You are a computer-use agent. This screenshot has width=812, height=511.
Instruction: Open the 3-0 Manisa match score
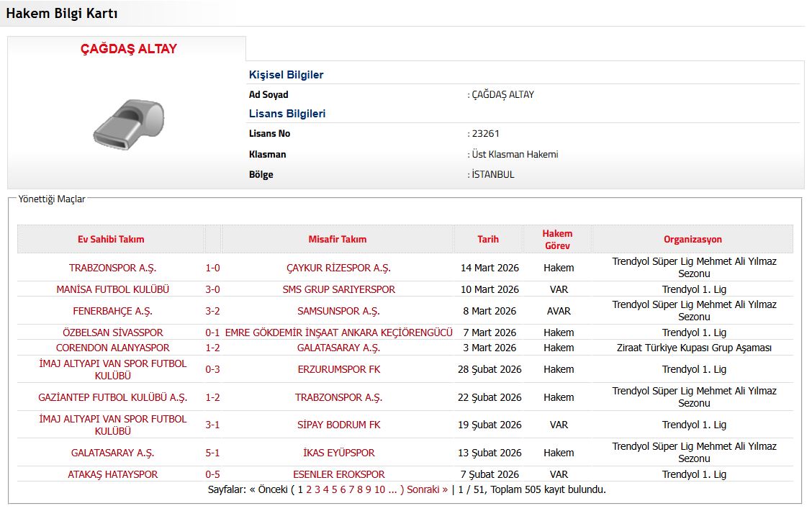point(212,289)
